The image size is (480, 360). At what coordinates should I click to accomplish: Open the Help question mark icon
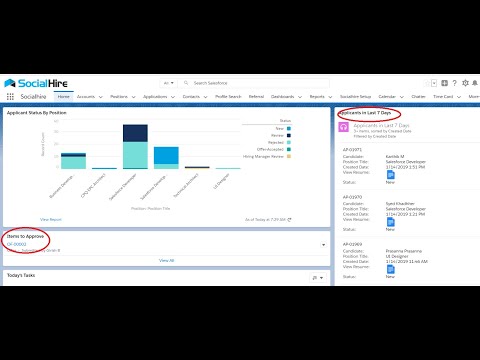point(454,83)
